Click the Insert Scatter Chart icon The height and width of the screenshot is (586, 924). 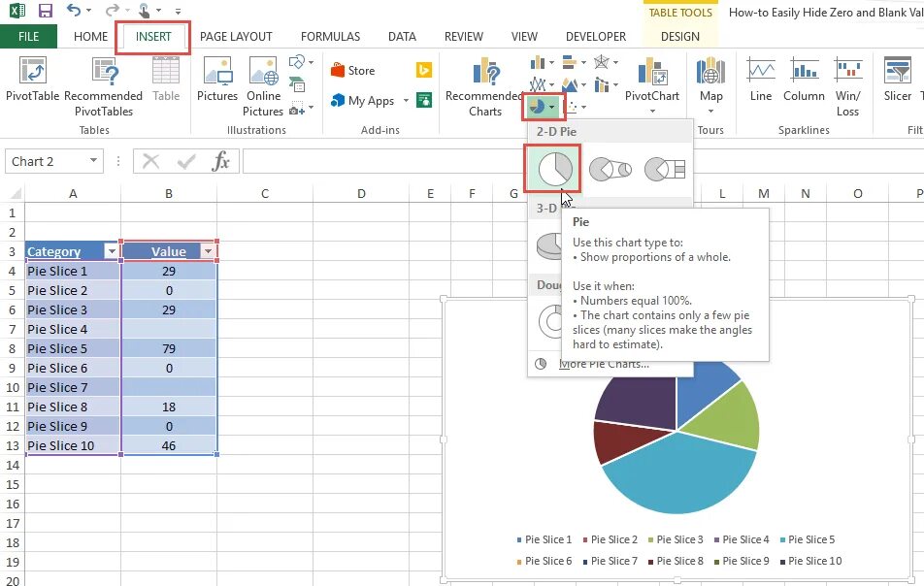click(571, 107)
